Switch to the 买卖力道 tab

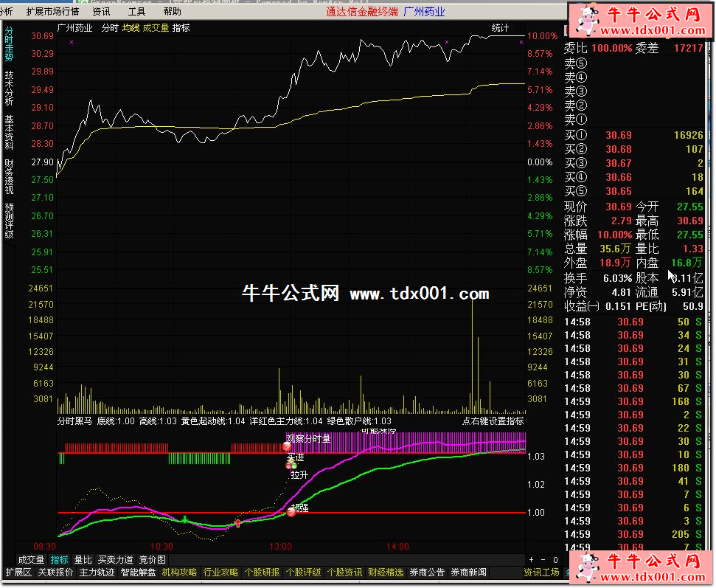116,560
